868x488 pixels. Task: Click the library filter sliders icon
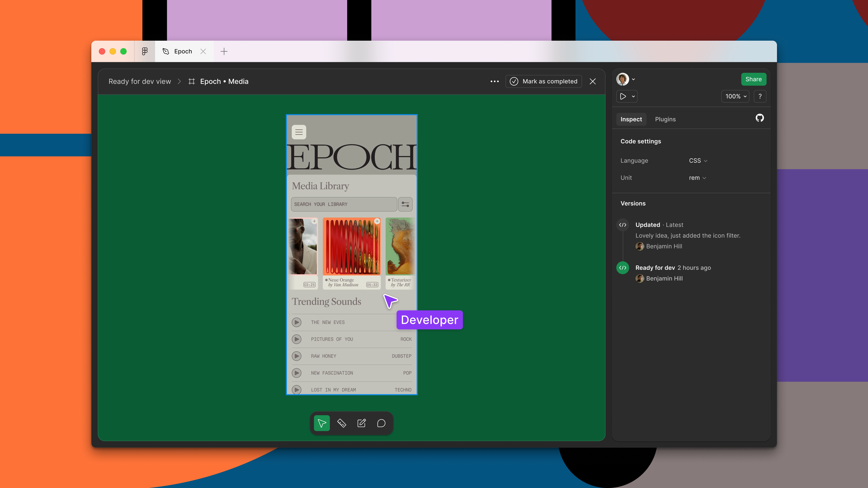point(405,204)
